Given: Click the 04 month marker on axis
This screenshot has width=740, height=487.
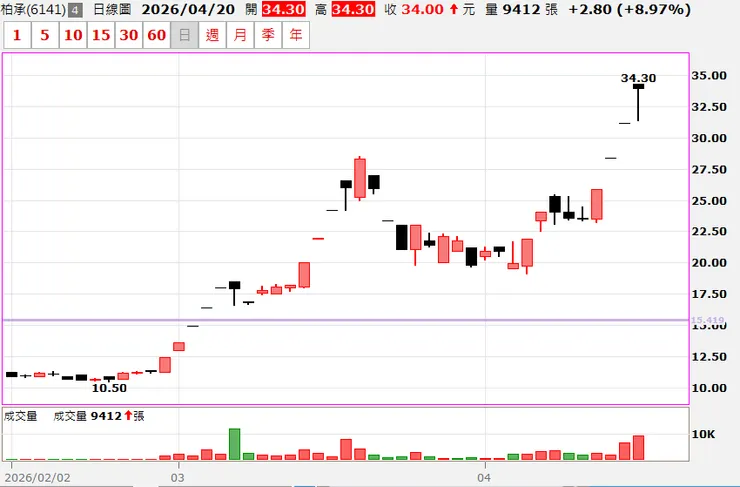Looking at the screenshot, I should [484, 478].
